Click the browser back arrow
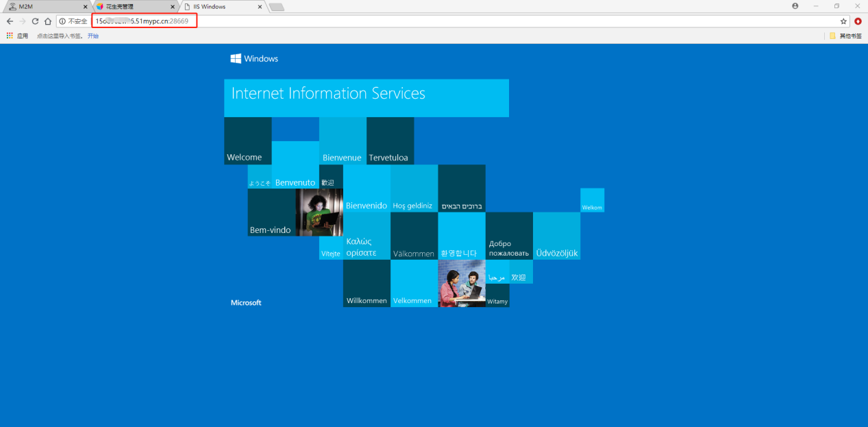868x427 pixels. 10,21
